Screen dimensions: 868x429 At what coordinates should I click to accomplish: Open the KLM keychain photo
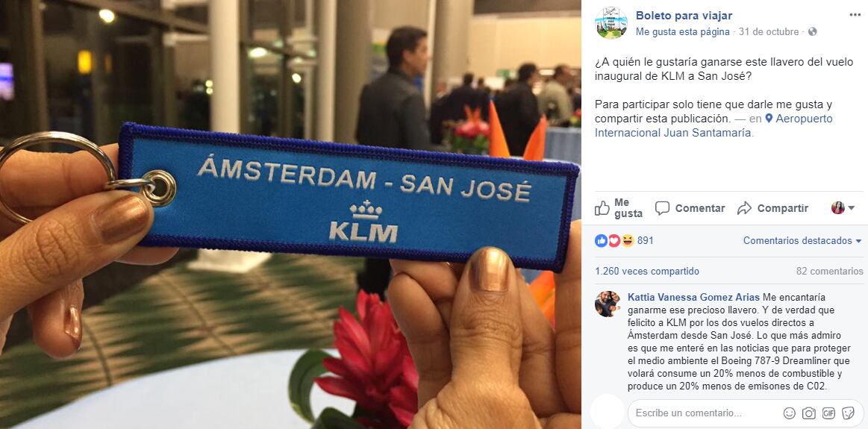point(290,214)
